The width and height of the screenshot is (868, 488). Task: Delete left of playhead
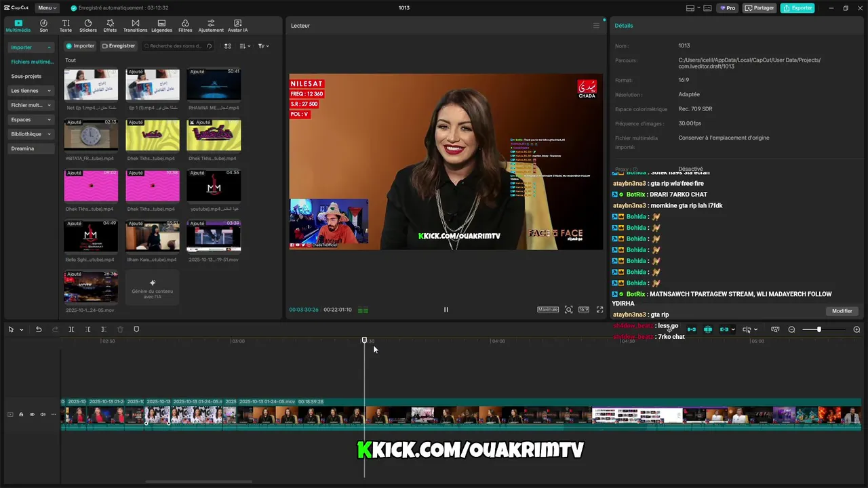(x=87, y=330)
